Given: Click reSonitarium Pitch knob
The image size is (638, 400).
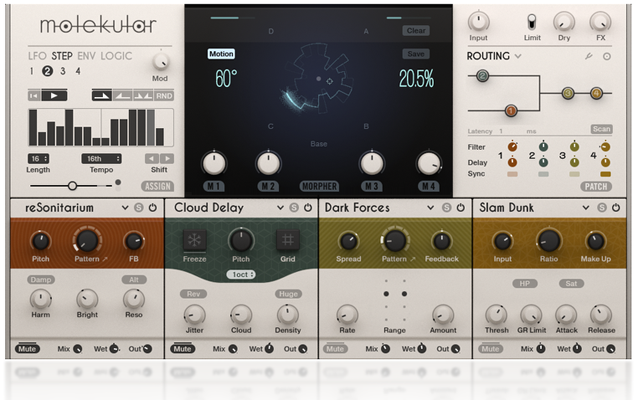Looking at the screenshot, I should 40,241.
